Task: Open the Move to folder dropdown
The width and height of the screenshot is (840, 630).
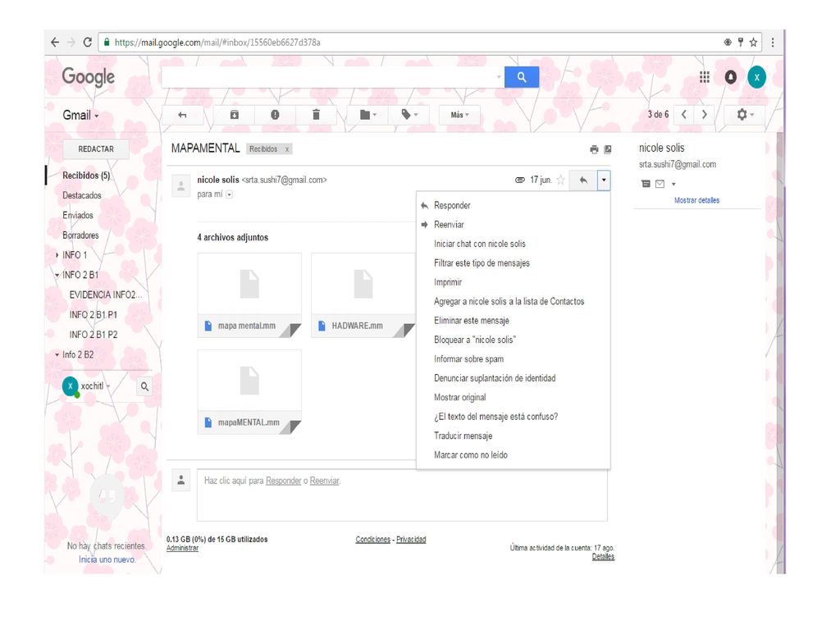Action: click(367, 115)
